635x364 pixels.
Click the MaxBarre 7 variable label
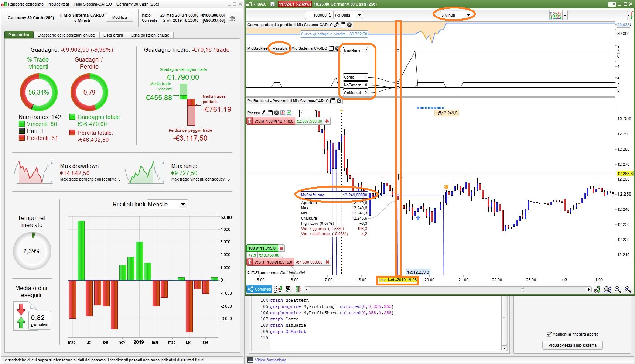pos(355,51)
